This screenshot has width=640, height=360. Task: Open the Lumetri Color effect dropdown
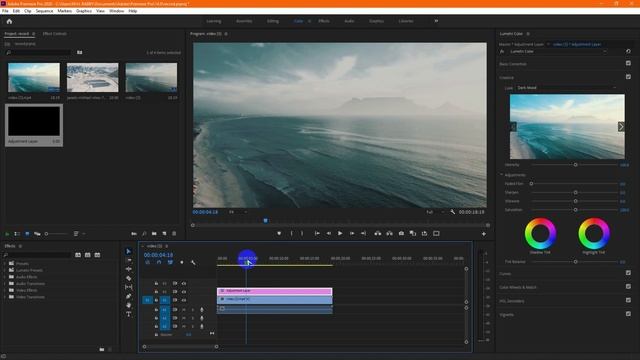click(558, 51)
